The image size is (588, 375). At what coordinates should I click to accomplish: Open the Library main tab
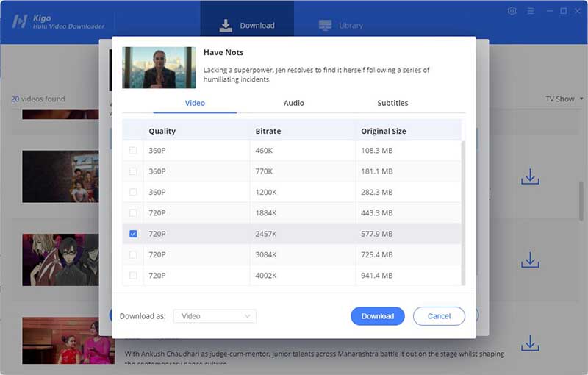click(341, 25)
